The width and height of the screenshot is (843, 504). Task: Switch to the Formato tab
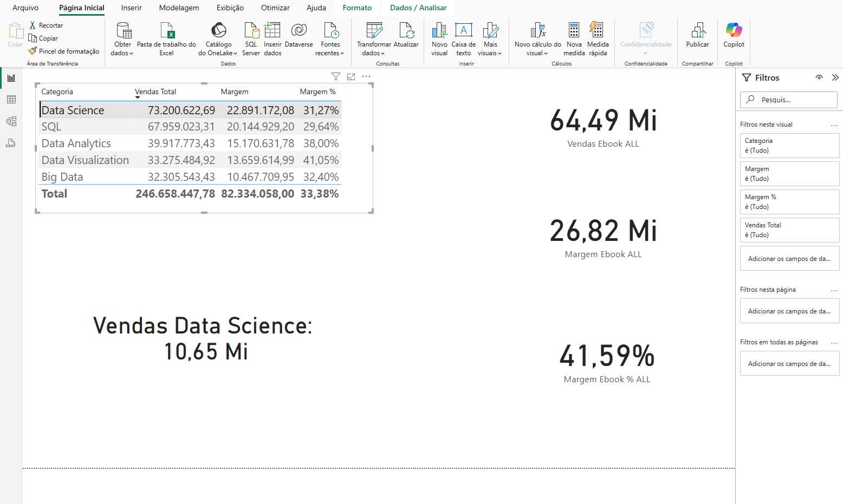click(358, 8)
